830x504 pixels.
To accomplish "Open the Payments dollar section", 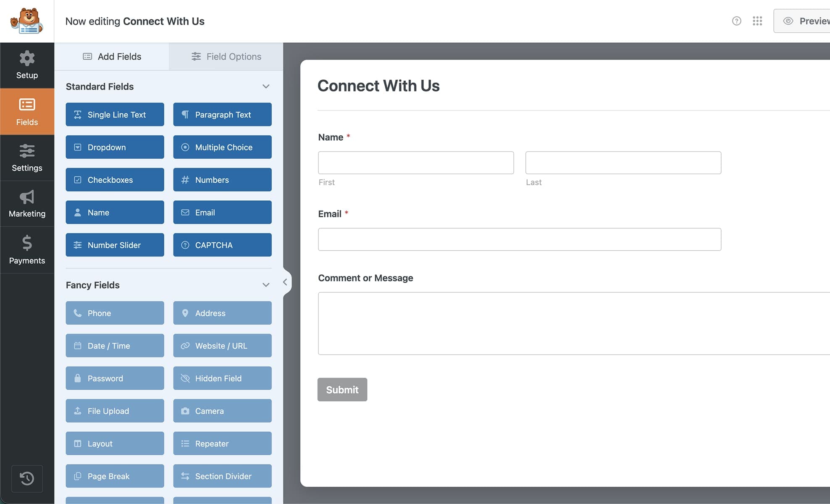I will [x=27, y=250].
